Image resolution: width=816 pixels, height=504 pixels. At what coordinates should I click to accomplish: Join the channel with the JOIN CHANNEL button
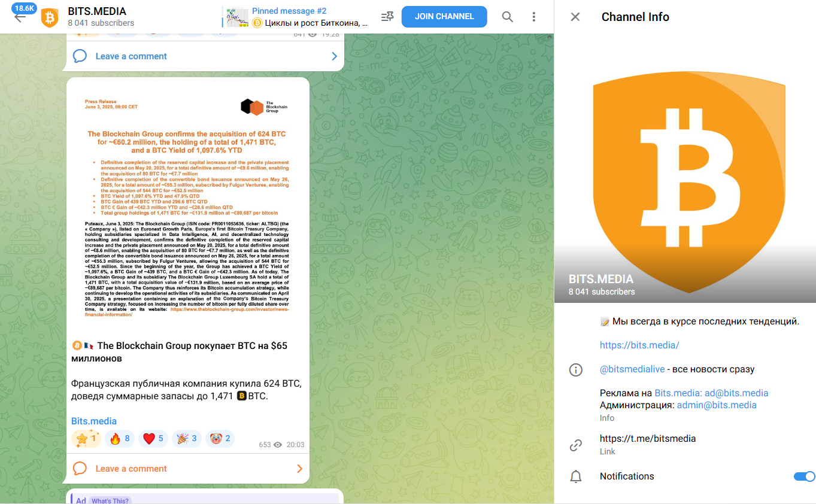click(444, 17)
